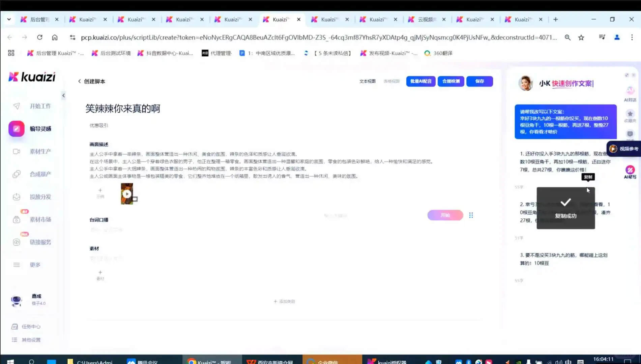Open Chrome's three-dot menu
The image size is (641, 364).
pos(632,37)
